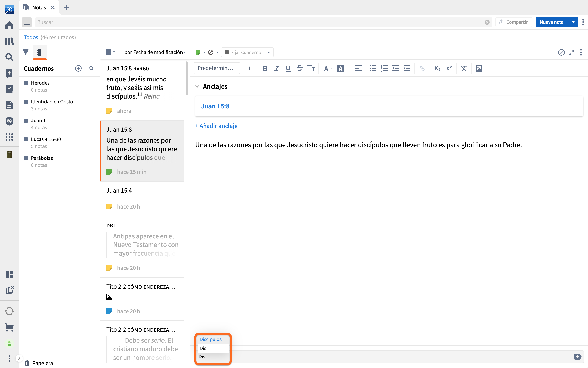588x368 pixels.
Task: Open the Nueva nota dropdown arrow
Action: coord(573,22)
